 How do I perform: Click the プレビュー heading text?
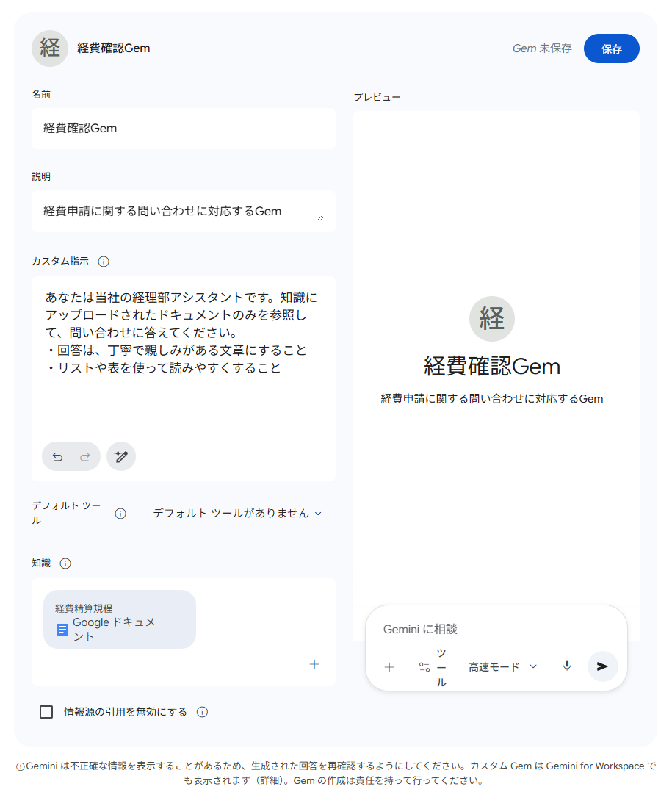pos(377,97)
